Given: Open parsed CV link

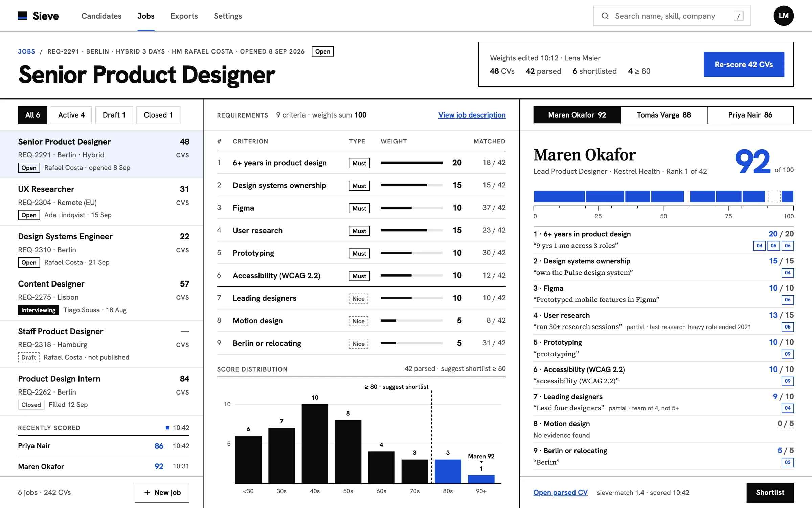Looking at the screenshot, I should (560, 493).
